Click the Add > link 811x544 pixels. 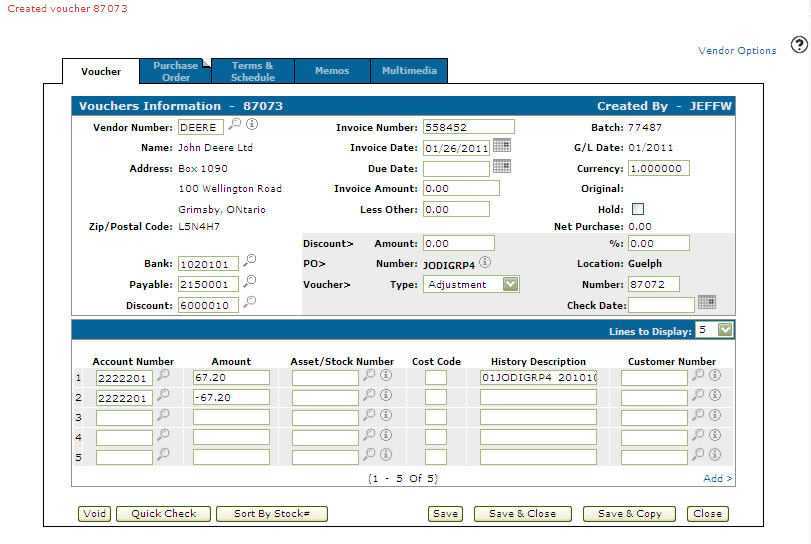tap(717, 478)
